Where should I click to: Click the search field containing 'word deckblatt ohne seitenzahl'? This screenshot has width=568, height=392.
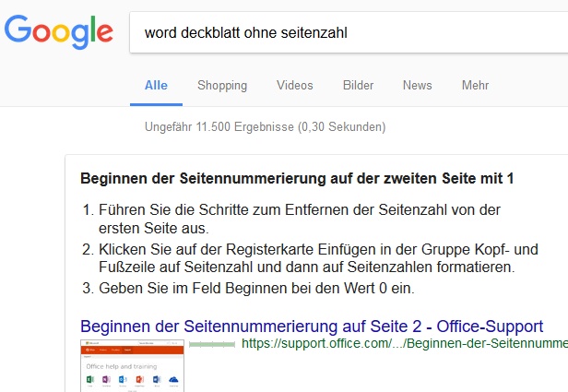349,32
